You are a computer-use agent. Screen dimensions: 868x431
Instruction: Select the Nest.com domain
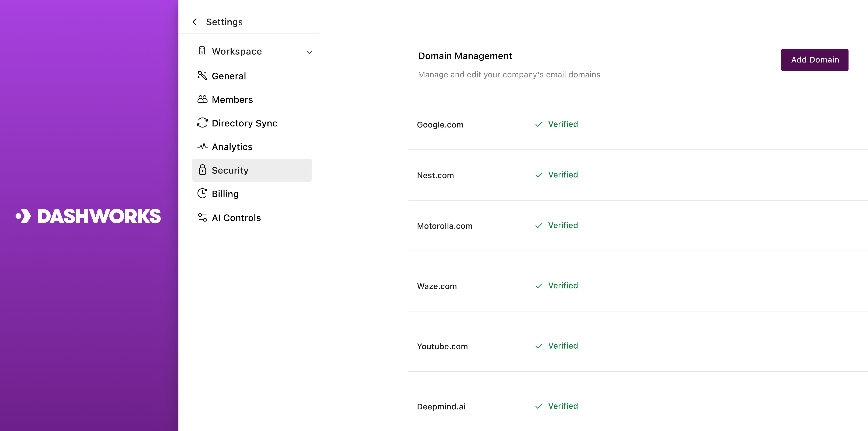435,175
